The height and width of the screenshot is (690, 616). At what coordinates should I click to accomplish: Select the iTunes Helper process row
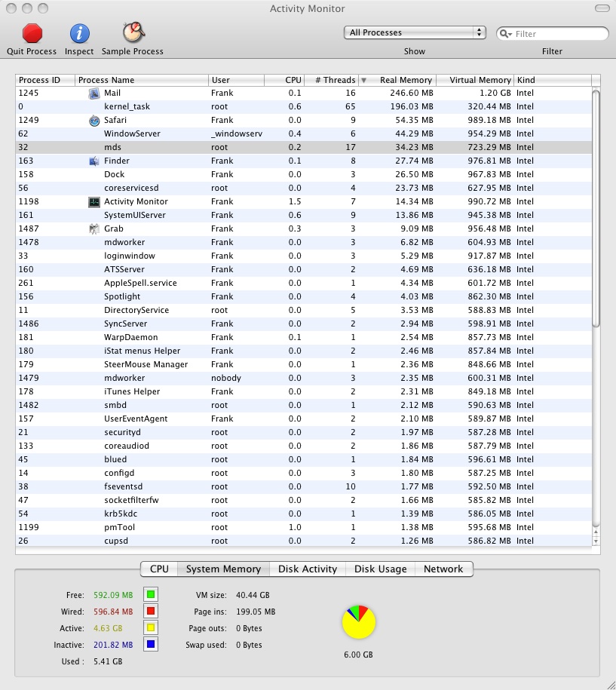coord(304,391)
